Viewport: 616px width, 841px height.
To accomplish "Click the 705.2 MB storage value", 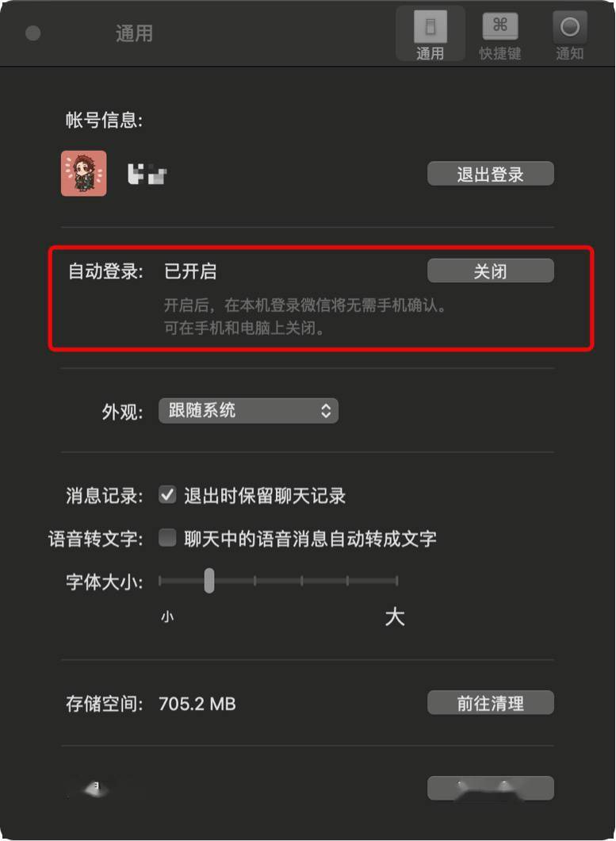I will pyautogui.click(x=197, y=704).
